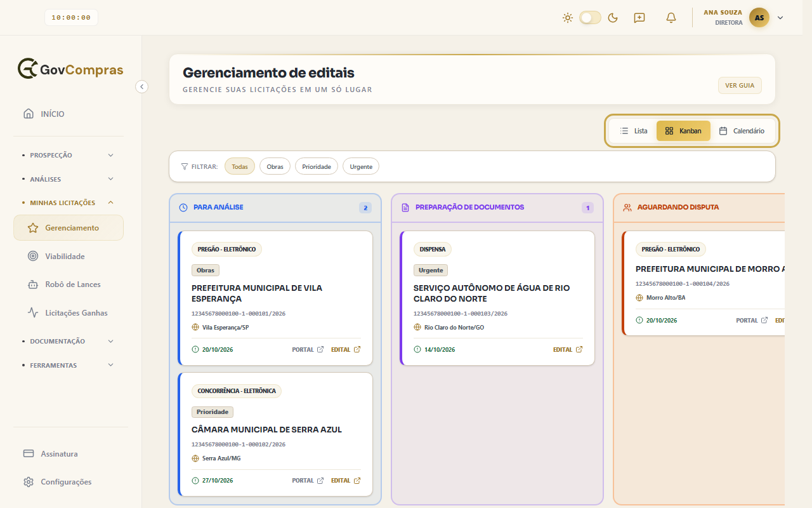The image size is (812, 508).
Task: Open Assinatura card icon
Action: (29, 453)
